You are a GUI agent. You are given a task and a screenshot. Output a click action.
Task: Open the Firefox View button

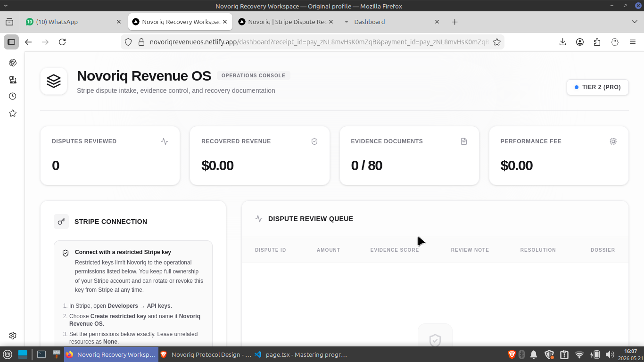click(9, 22)
